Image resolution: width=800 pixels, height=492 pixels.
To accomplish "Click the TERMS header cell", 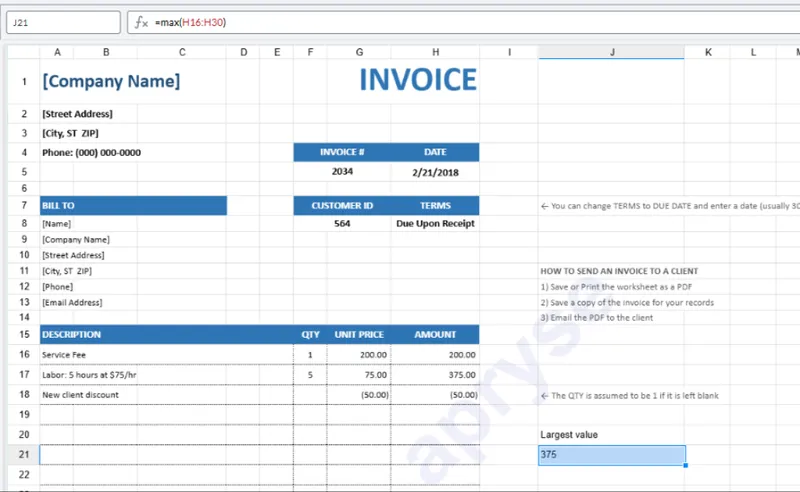I will [x=435, y=206].
